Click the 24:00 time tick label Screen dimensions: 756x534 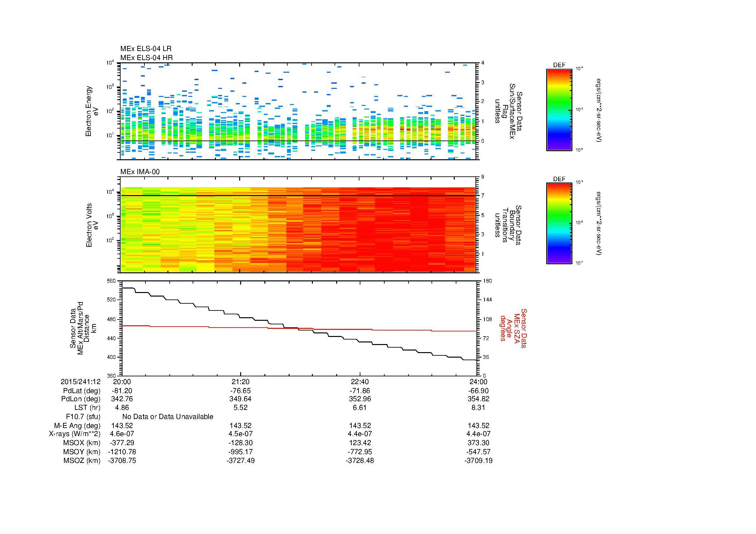coord(478,382)
